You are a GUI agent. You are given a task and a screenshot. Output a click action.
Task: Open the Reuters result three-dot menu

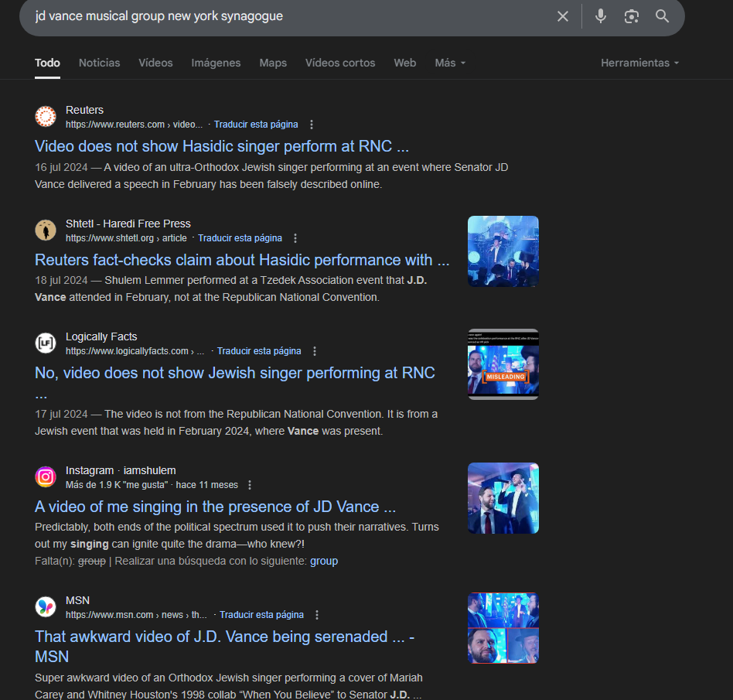click(312, 125)
